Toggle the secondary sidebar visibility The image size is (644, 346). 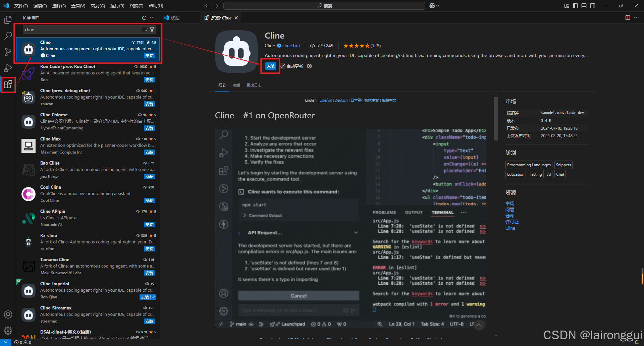[x=593, y=6]
